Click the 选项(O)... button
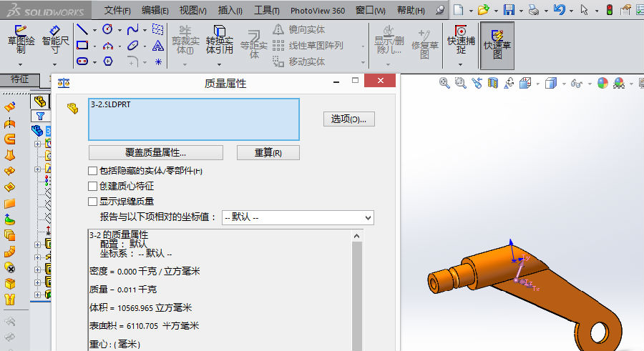644x351 pixels. tap(348, 119)
